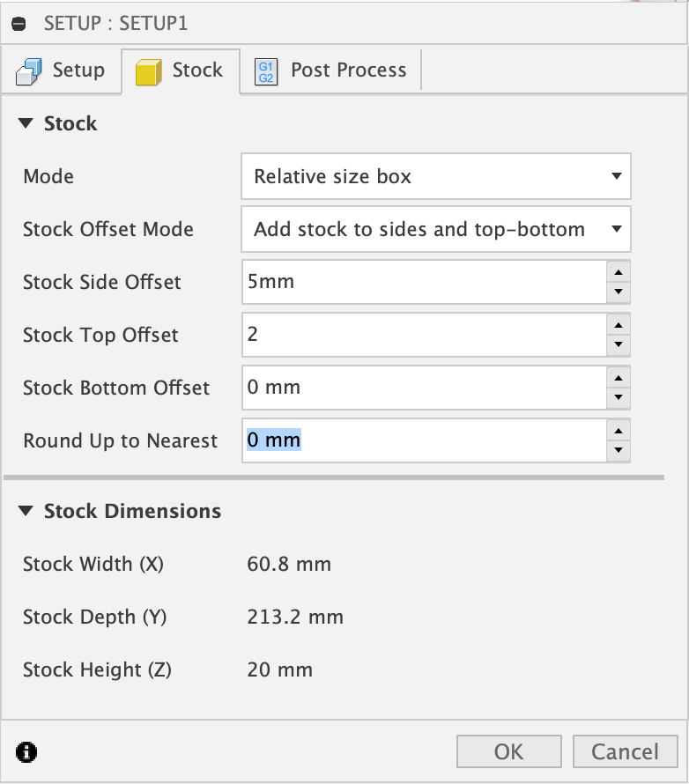Collapse the Stock section
This screenshot has height=784, width=689.
coord(26,124)
